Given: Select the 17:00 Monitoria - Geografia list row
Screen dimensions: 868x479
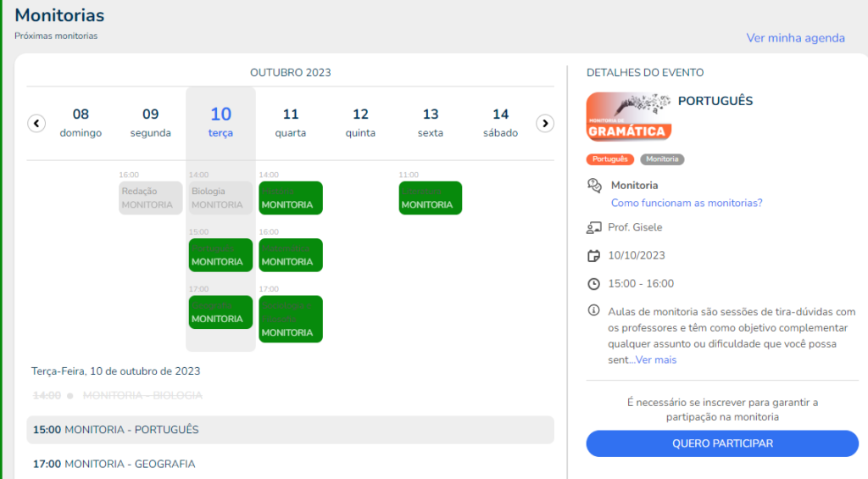Looking at the screenshot, I should [290, 464].
